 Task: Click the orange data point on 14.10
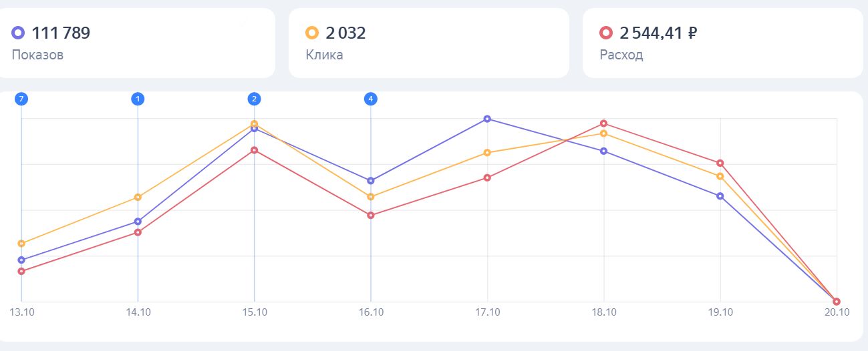coord(138,197)
